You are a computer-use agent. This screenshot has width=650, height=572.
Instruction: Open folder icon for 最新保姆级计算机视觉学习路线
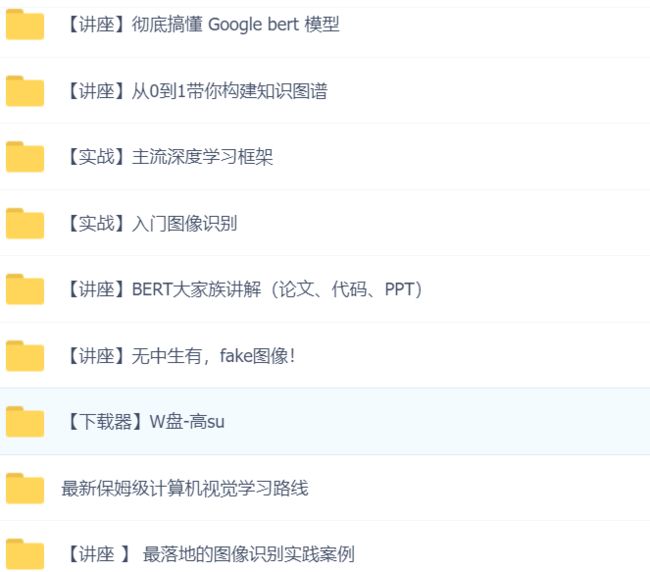pyautogui.click(x=25, y=488)
